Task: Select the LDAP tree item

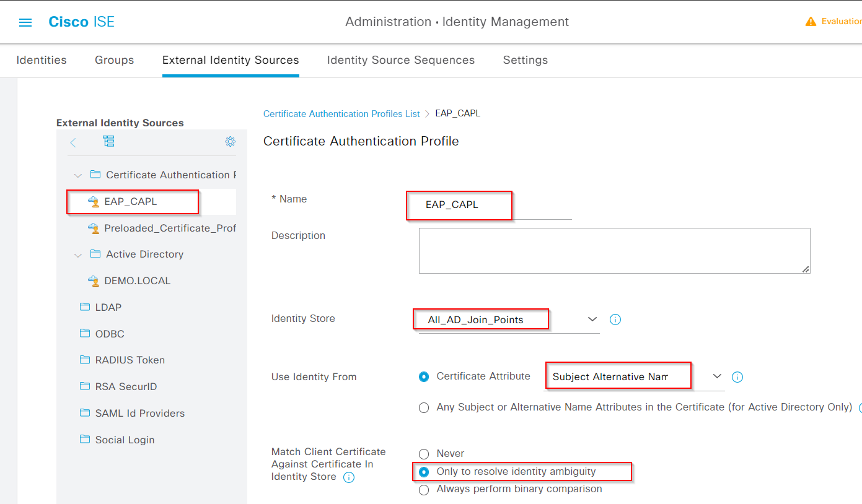Action: [x=108, y=307]
